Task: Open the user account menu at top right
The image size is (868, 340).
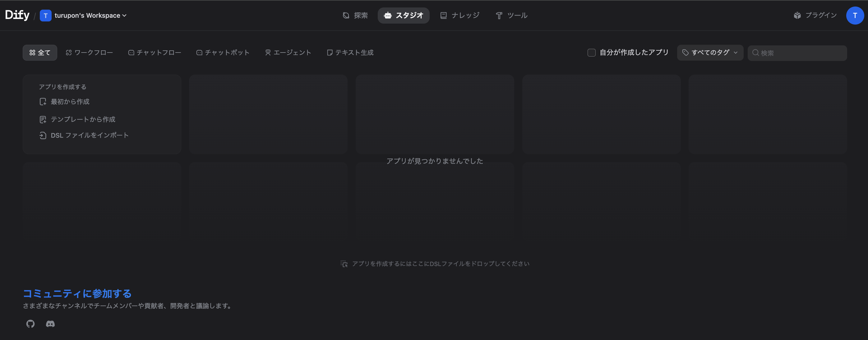Action: 855,15
